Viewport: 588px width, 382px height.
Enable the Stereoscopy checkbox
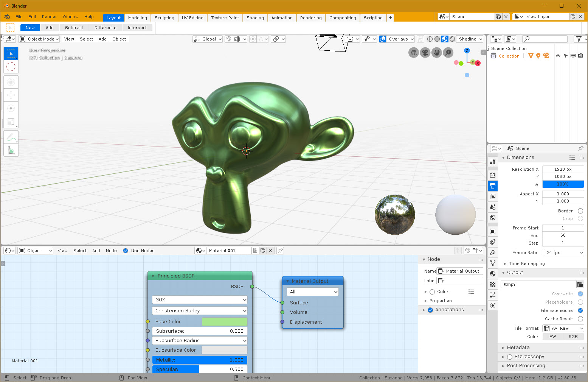click(510, 357)
